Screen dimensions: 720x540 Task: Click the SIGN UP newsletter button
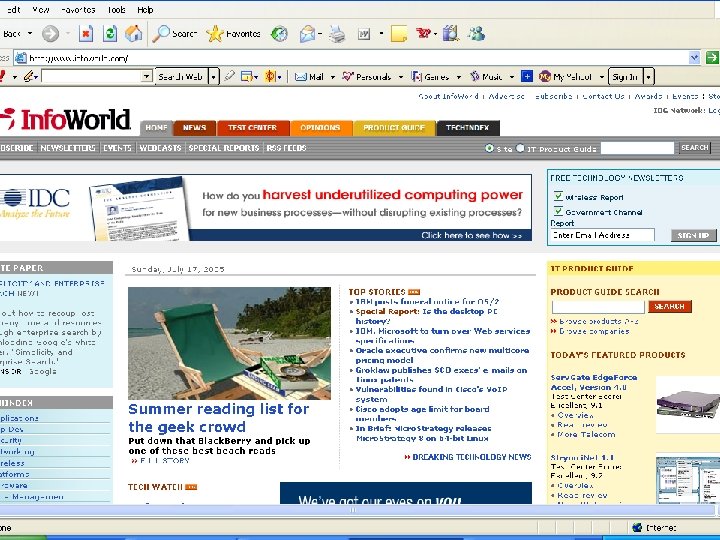693,236
